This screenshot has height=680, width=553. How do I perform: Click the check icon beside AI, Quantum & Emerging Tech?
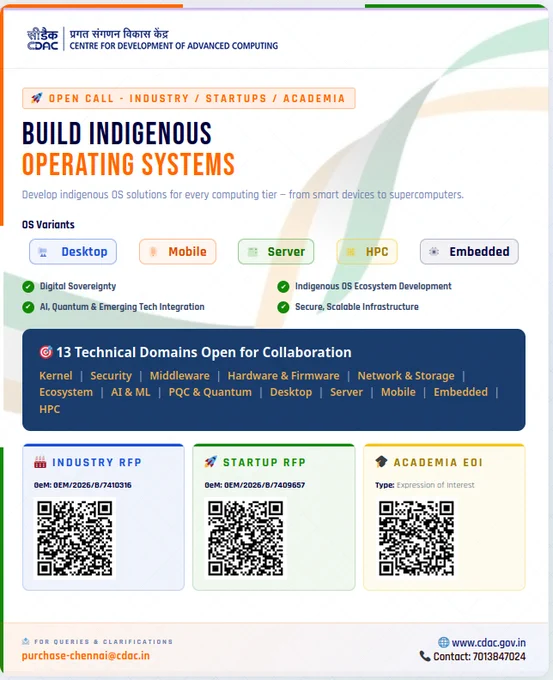coord(28,307)
